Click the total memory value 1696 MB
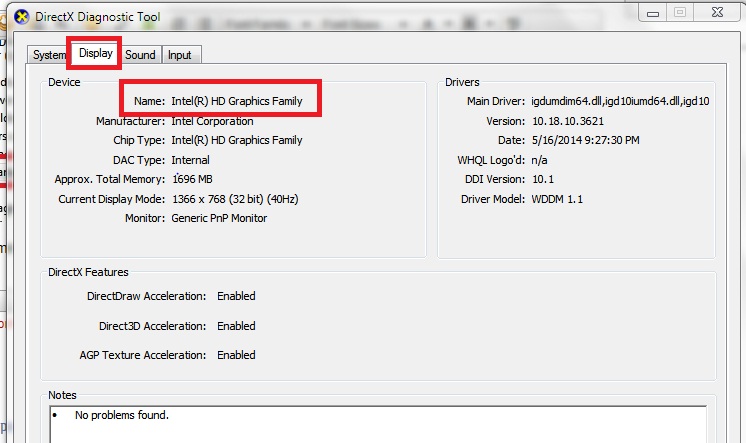Viewport: 746px width, 443px height. [x=192, y=179]
